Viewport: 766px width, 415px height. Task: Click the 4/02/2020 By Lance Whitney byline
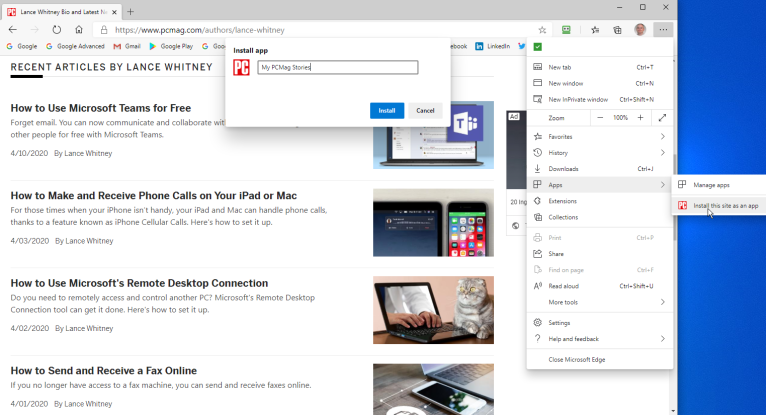[62, 328]
